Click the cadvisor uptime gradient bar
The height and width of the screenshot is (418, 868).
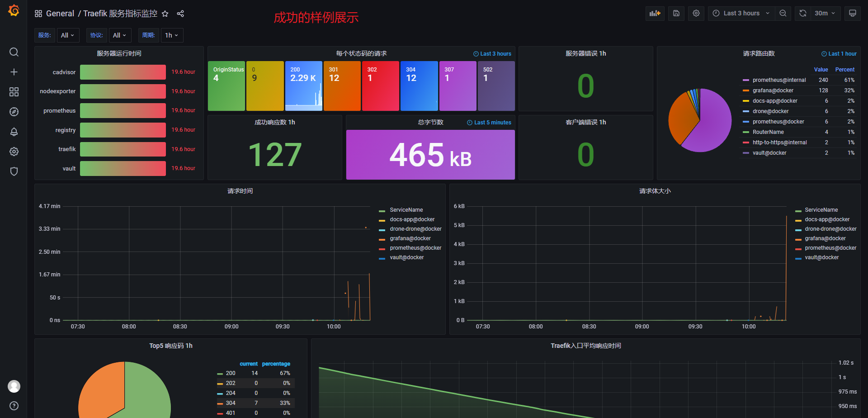pos(123,72)
